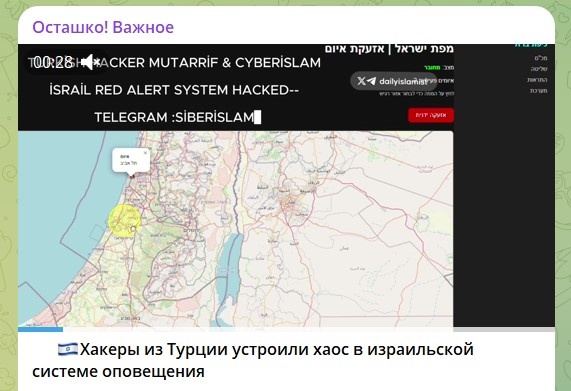This screenshot has width=571, height=391.
Task: Click the Telegram paper-plane icon in watermark
Action: tap(371, 81)
